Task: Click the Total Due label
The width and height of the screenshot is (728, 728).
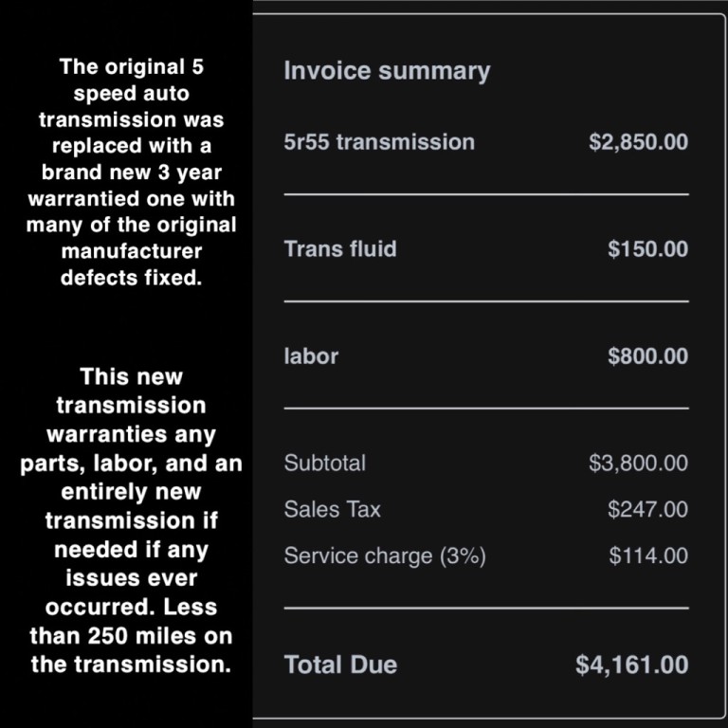Action: [340, 664]
